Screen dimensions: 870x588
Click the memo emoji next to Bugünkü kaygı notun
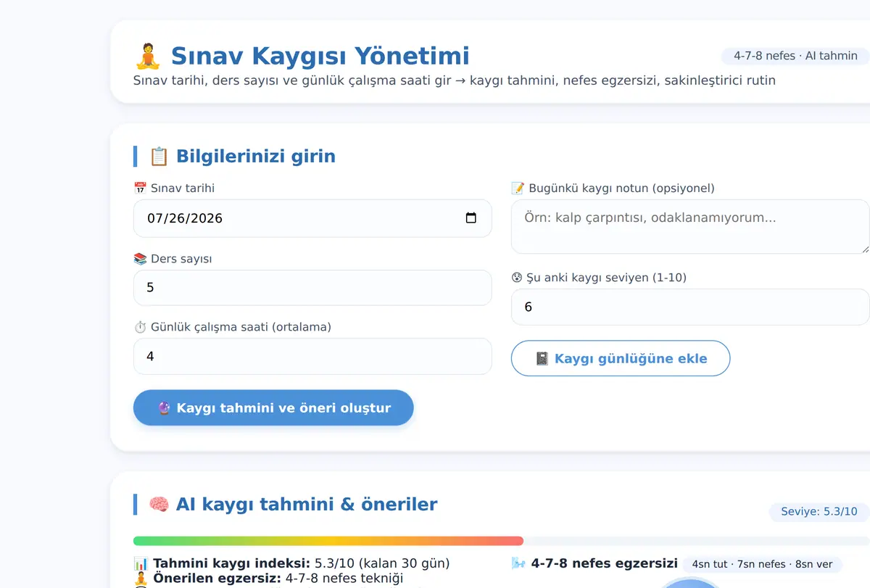pyautogui.click(x=518, y=189)
